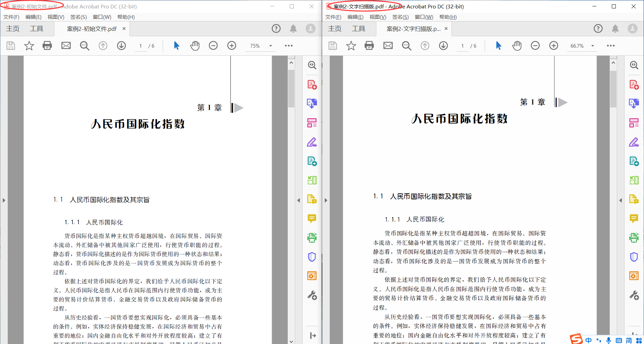Open the 文件(F) menu
This screenshot has height=344, width=644.
pos(11,17)
